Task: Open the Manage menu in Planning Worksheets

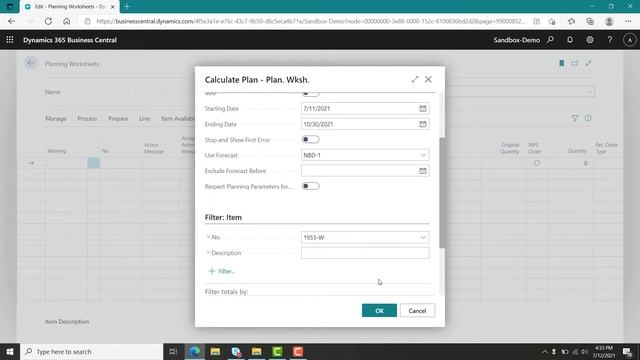Action: point(56,118)
